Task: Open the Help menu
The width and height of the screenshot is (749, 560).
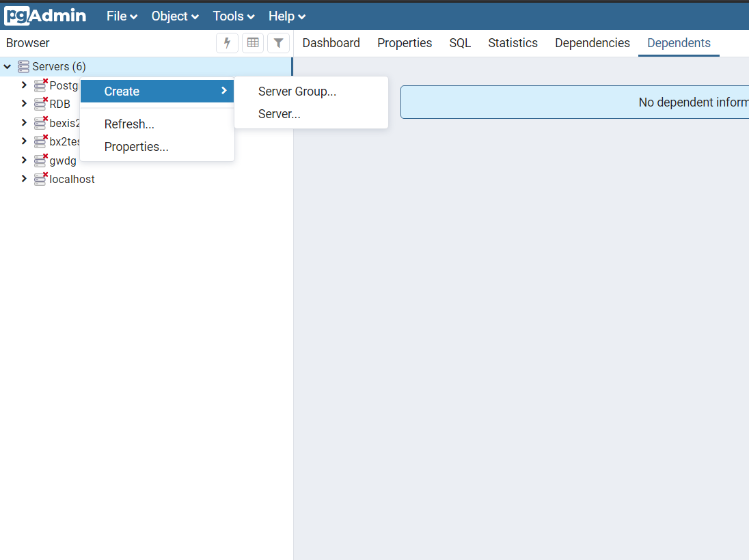Action: [286, 16]
